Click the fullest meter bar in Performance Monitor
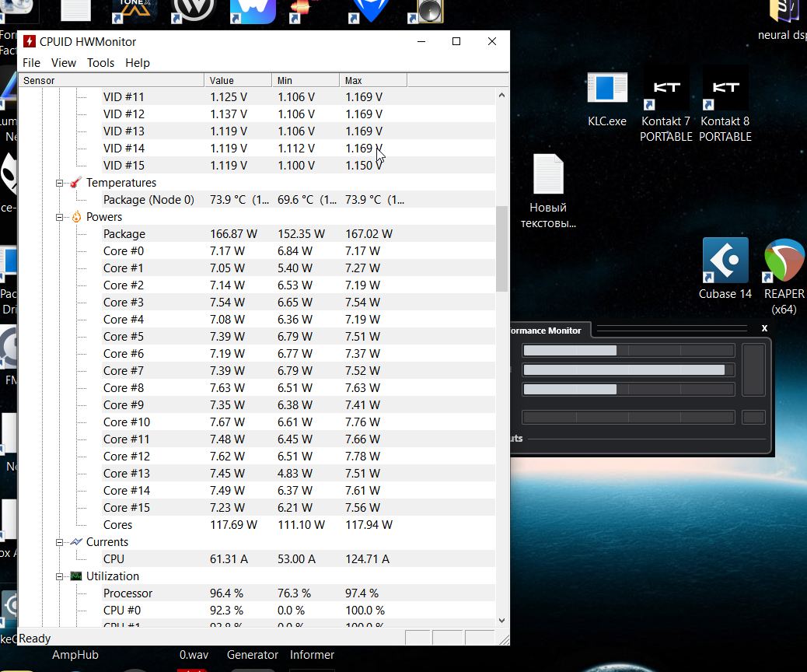The height and width of the screenshot is (672, 807). click(x=628, y=369)
